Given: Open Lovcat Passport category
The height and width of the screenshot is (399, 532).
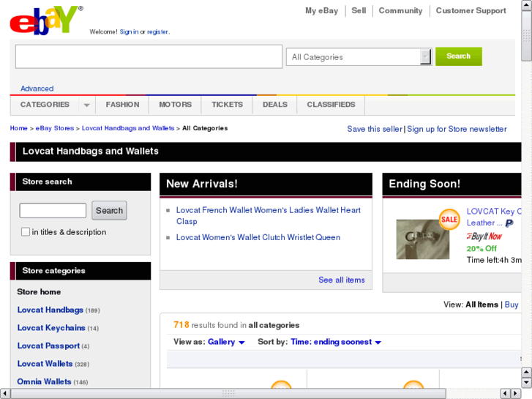Looking at the screenshot, I should [48, 346].
